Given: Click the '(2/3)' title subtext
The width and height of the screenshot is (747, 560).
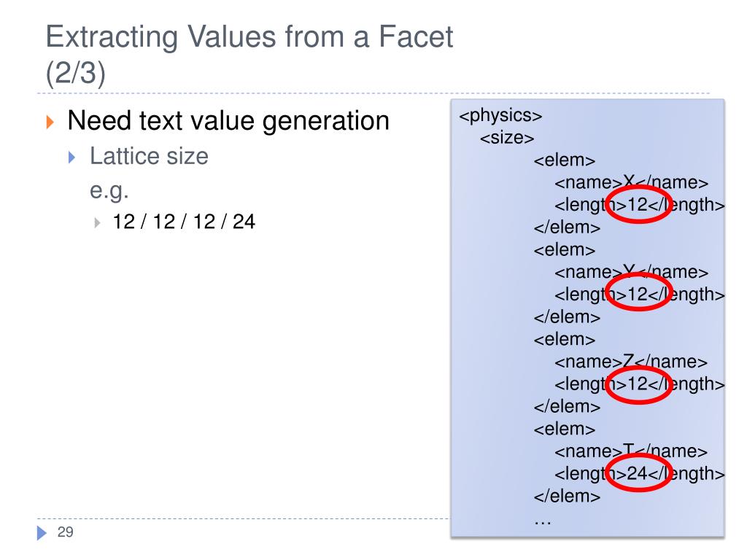Looking at the screenshot, I should click(x=75, y=73).
